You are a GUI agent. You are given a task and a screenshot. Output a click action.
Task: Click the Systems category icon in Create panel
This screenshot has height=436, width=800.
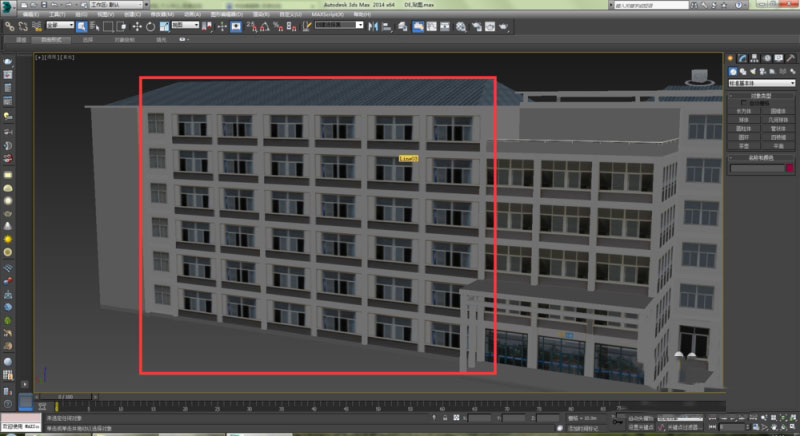[x=792, y=72]
